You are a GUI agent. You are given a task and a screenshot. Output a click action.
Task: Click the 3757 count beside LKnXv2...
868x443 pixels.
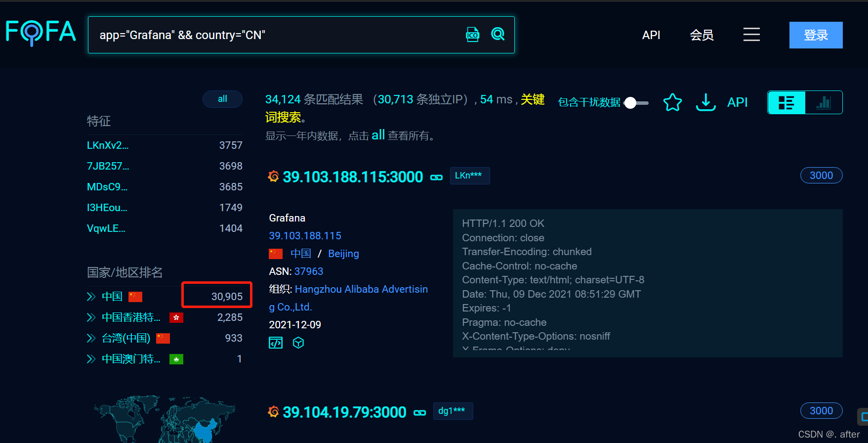click(231, 145)
